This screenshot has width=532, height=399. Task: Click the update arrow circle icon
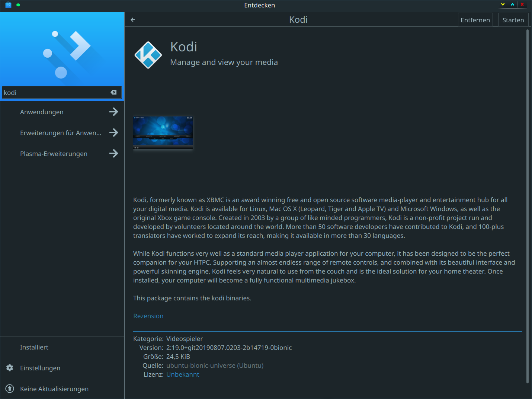point(10,389)
